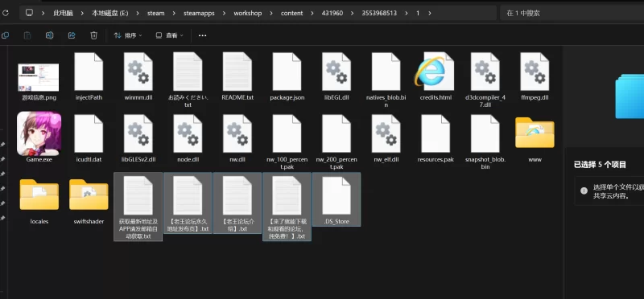Click the Delete trash icon
Image resolution: width=644 pixels, height=299 pixels.
point(93,35)
